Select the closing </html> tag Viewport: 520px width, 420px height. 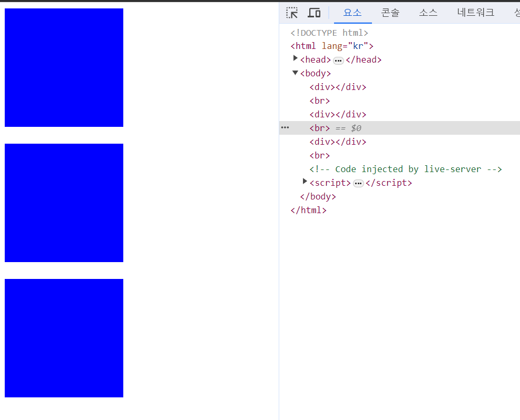click(308, 211)
